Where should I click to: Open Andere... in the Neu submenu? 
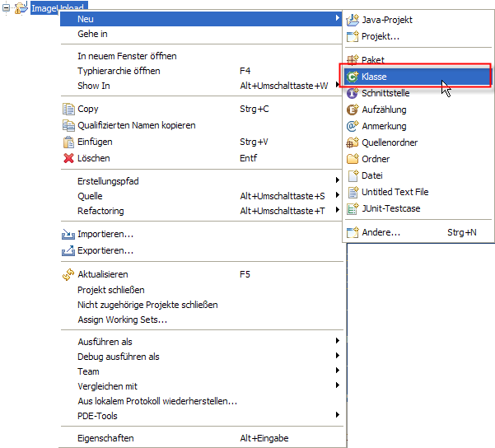[381, 232]
